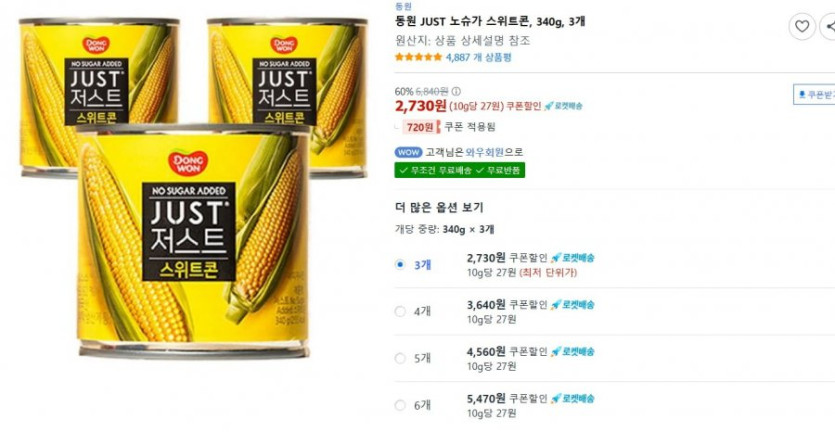Click the WOW membership badge

(408, 152)
